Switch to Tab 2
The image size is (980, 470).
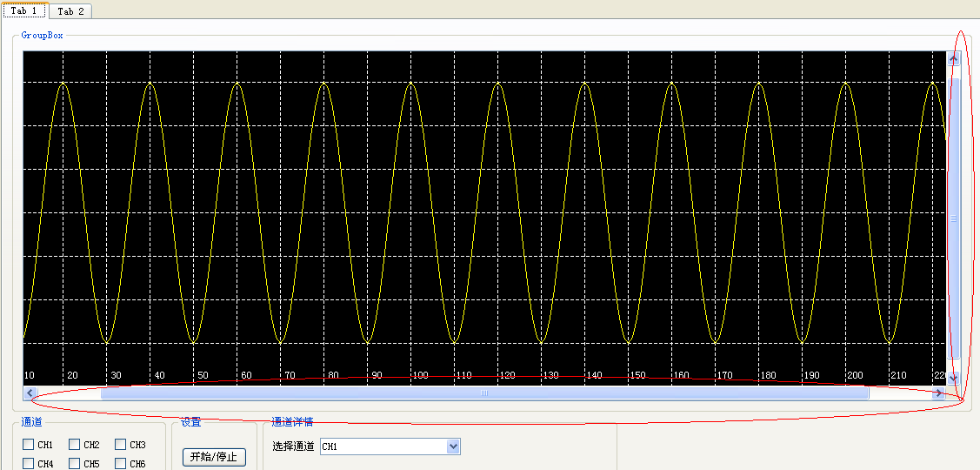point(70,11)
